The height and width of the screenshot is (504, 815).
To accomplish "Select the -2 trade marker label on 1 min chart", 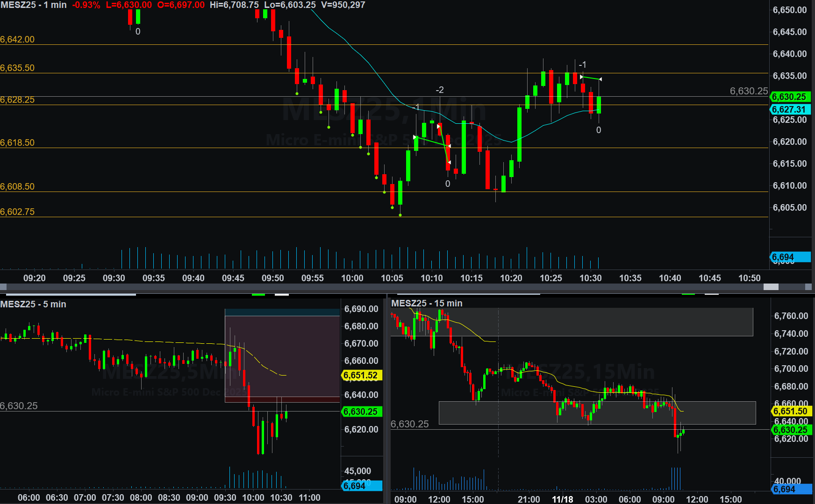I will point(440,90).
